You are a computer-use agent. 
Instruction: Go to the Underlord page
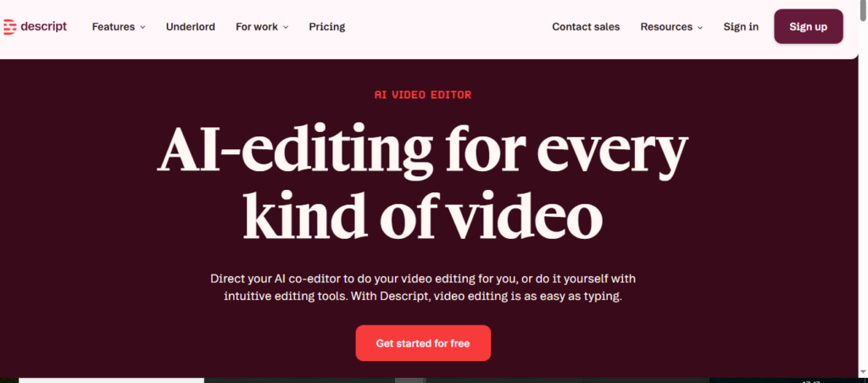coord(190,27)
